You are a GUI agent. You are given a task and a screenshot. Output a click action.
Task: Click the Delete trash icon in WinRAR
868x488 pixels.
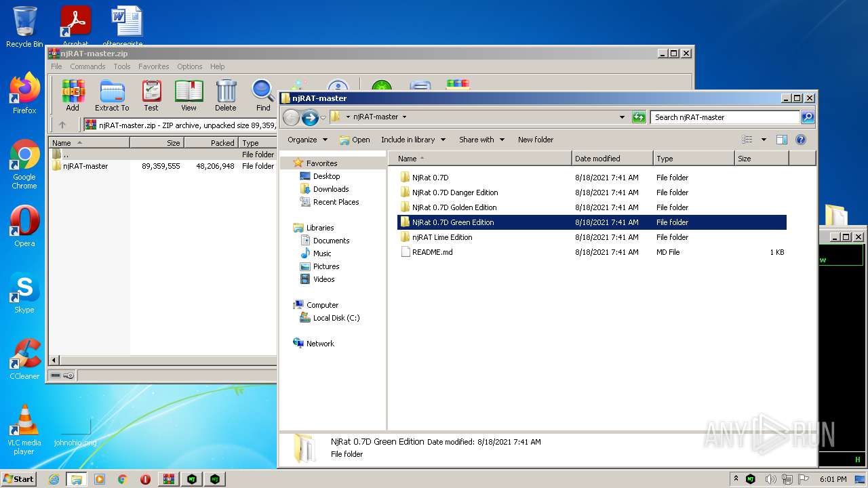(226, 96)
